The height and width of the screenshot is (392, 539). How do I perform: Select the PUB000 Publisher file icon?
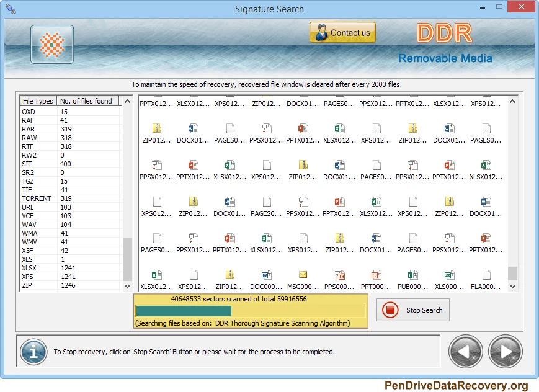(x=412, y=276)
